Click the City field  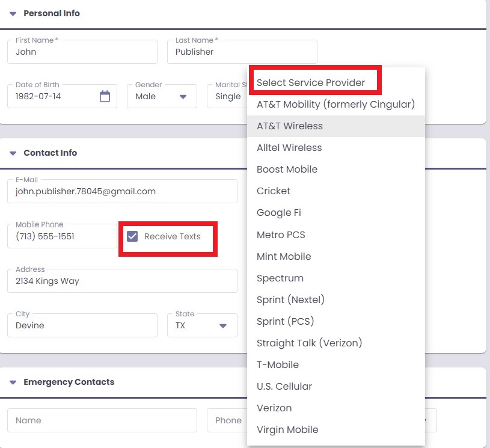click(x=82, y=325)
